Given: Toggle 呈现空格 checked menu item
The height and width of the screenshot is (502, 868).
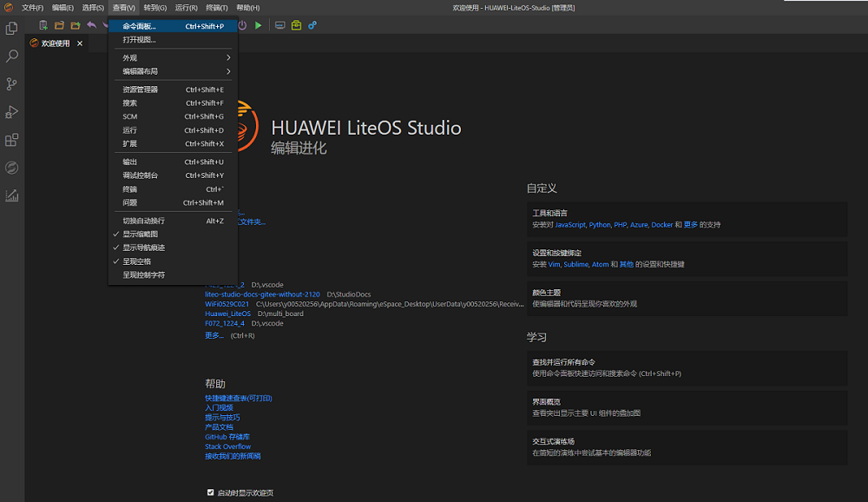Looking at the screenshot, I should tap(173, 261).
